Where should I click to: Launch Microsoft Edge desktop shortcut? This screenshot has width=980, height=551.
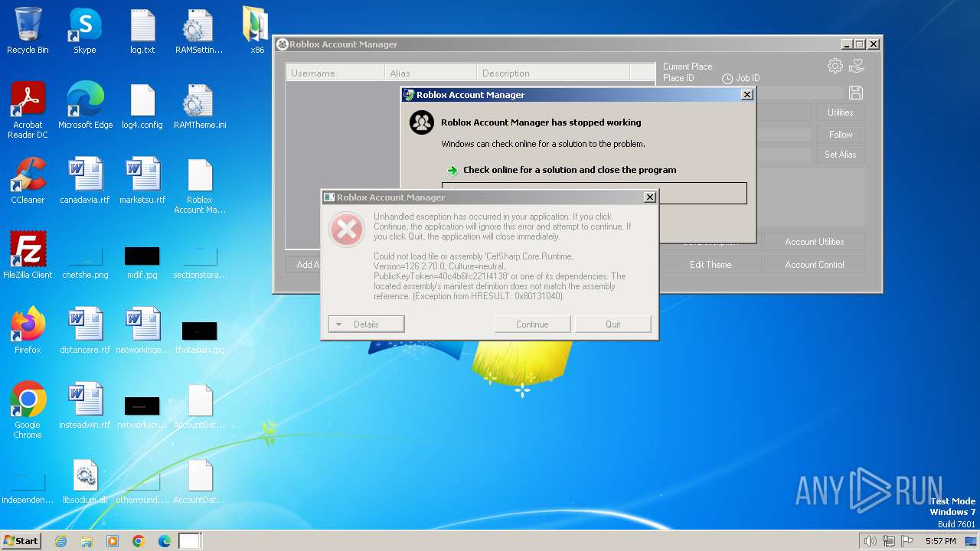pyautogui.click(x=85, y=105)
